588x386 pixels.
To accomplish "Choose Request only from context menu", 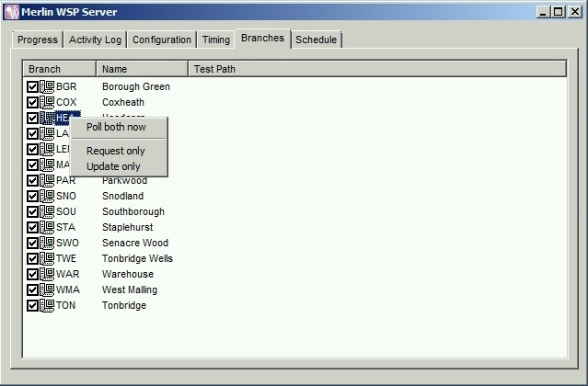I will click(119, 151).
